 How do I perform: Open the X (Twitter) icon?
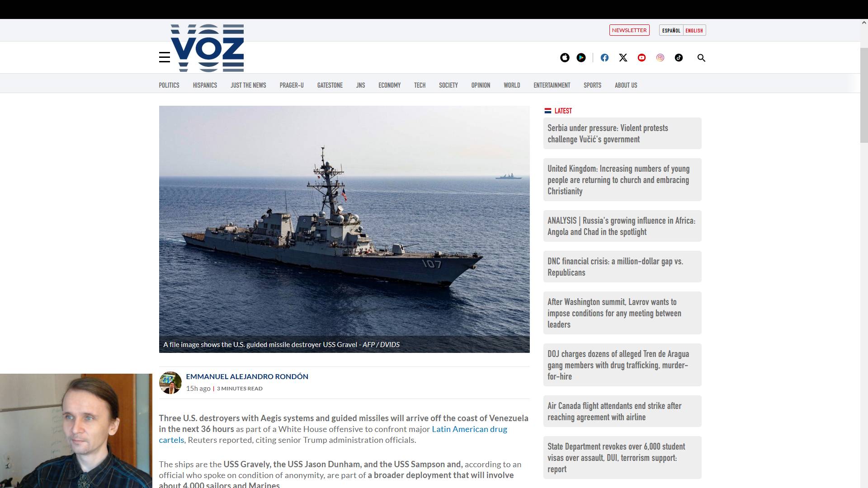[623, 58]
